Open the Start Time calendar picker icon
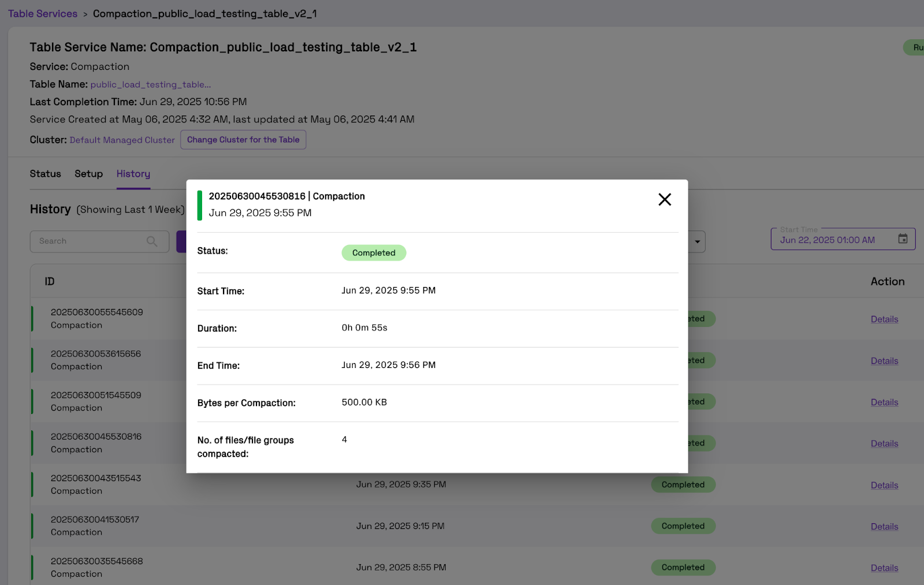 click(x=903, y=239)
